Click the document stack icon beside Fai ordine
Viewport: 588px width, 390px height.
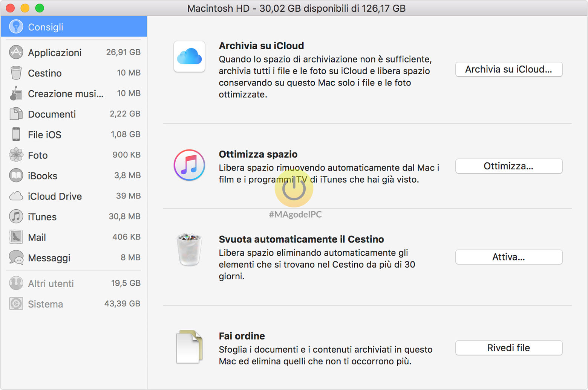pos(189,347)
